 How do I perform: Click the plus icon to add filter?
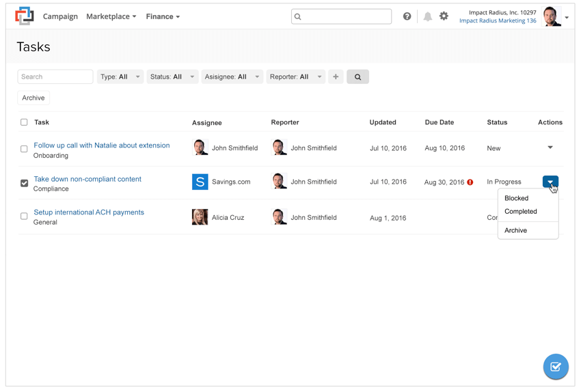(x=336, y=77)
